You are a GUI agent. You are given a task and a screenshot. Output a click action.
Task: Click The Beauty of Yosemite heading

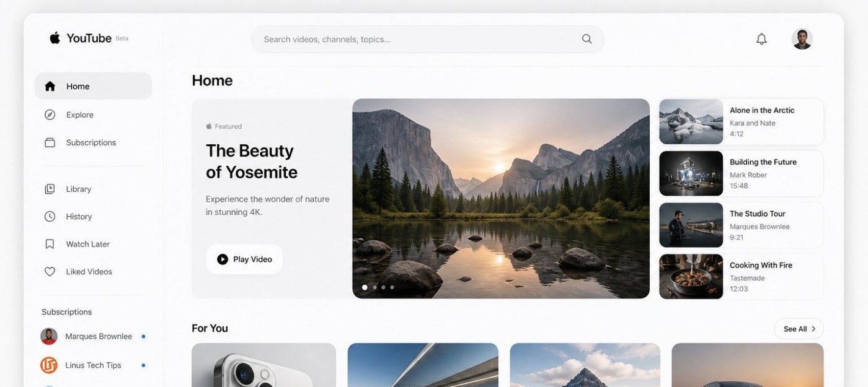coord(252,162)
